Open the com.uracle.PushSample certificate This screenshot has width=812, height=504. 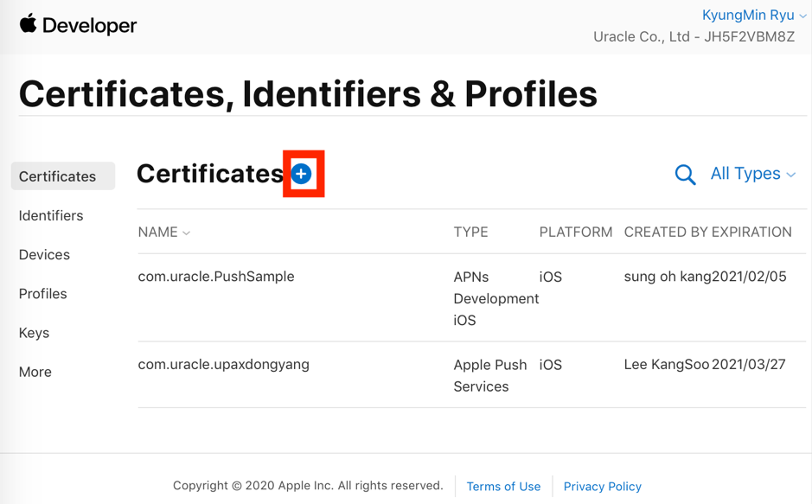tap(216, 277)
